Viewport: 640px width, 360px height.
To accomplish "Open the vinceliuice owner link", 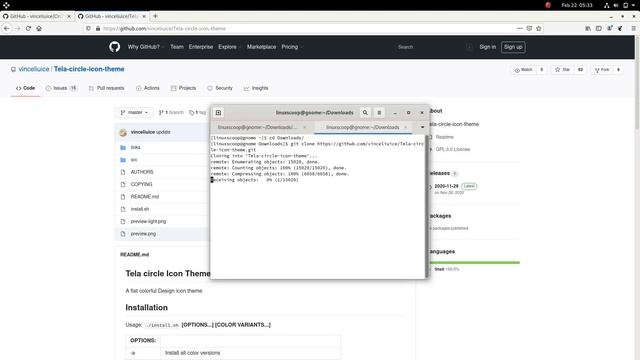I will tap(34, 69).
